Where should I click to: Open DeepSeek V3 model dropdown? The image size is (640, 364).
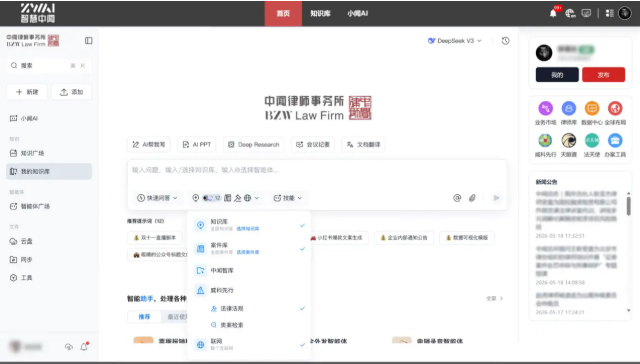(455, 41)
